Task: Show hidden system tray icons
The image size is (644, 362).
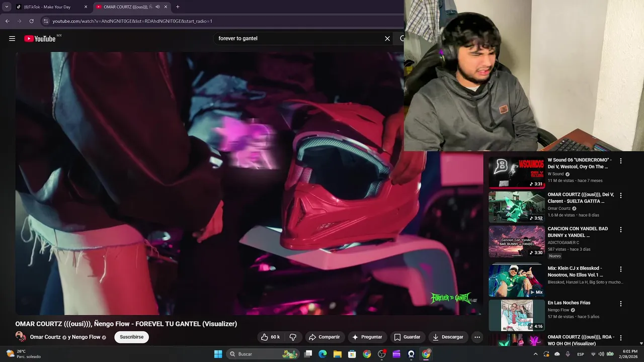Action: click(535, 354)
